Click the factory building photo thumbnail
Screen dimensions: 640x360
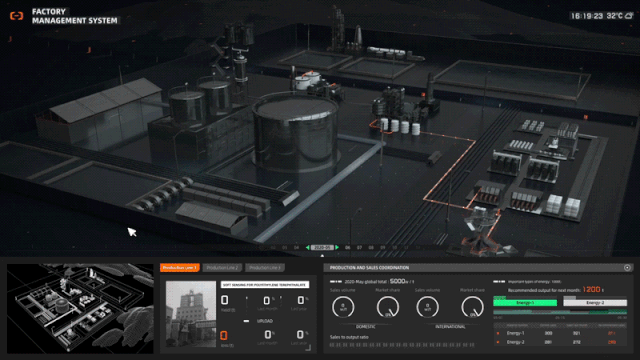[x=191, y=314]
